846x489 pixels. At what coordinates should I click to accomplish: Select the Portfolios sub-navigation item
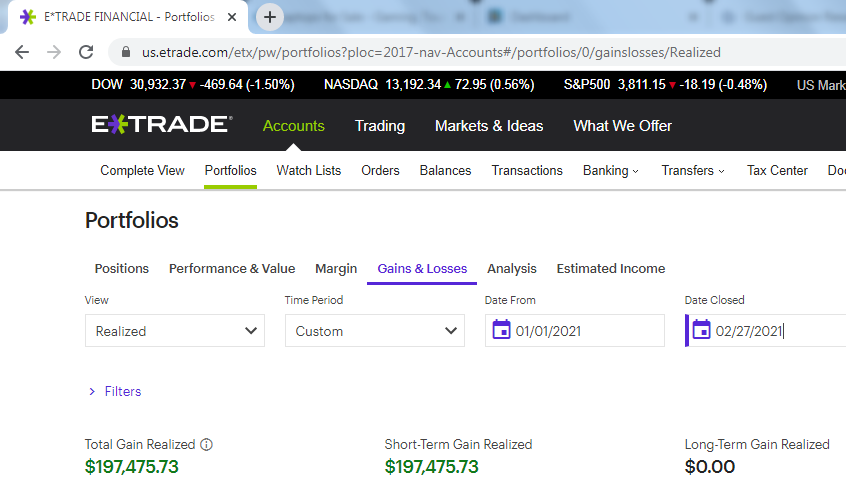[230, 171]
